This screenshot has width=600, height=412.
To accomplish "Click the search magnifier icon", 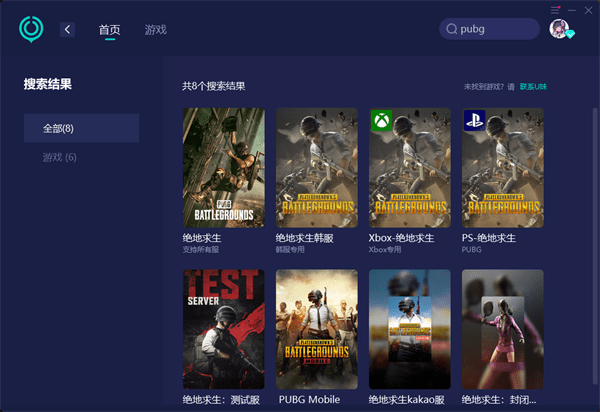I will click(x=452, y=29).
